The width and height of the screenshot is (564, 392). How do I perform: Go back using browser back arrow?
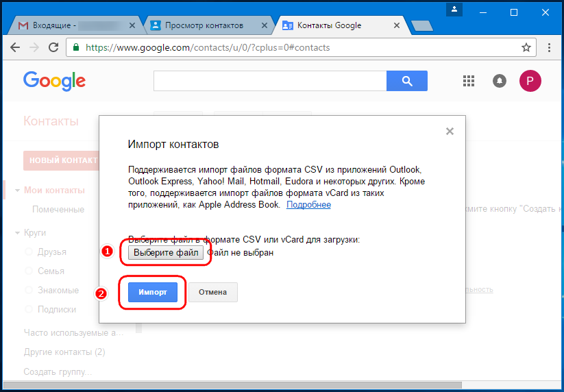pos(15,47)
